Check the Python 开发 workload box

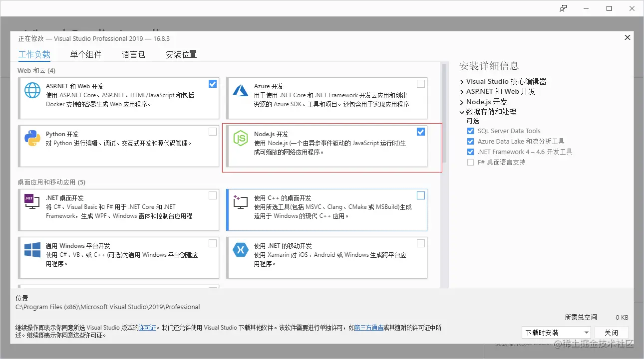[x=213, y=132]
